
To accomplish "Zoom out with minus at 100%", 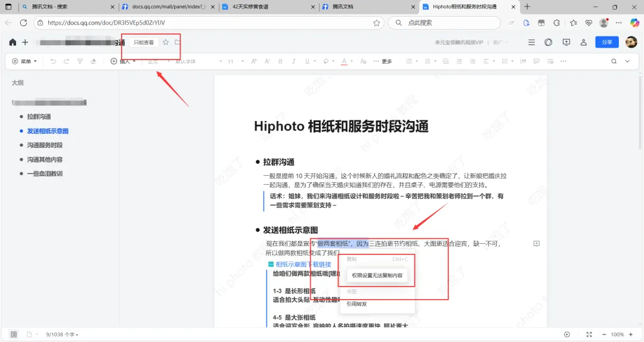I will point(603,335).
